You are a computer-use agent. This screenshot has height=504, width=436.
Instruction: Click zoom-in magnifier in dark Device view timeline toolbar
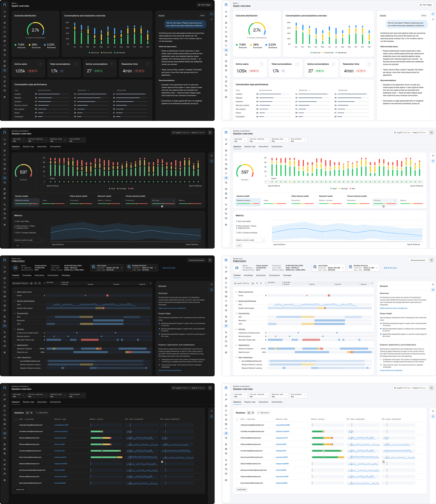36,283
